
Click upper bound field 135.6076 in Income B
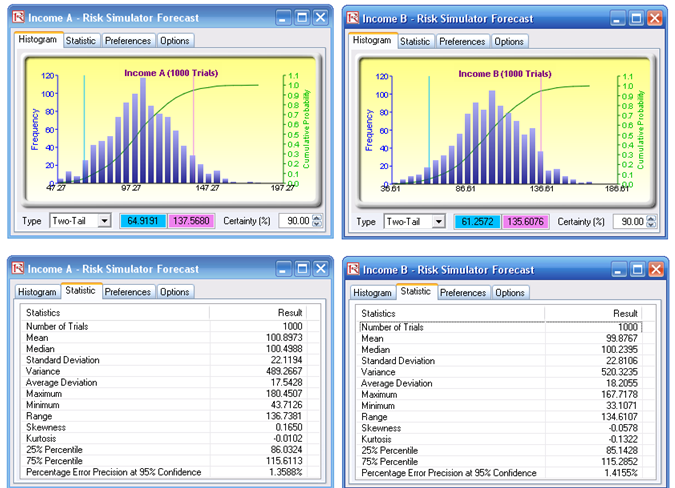pos(525,222)
